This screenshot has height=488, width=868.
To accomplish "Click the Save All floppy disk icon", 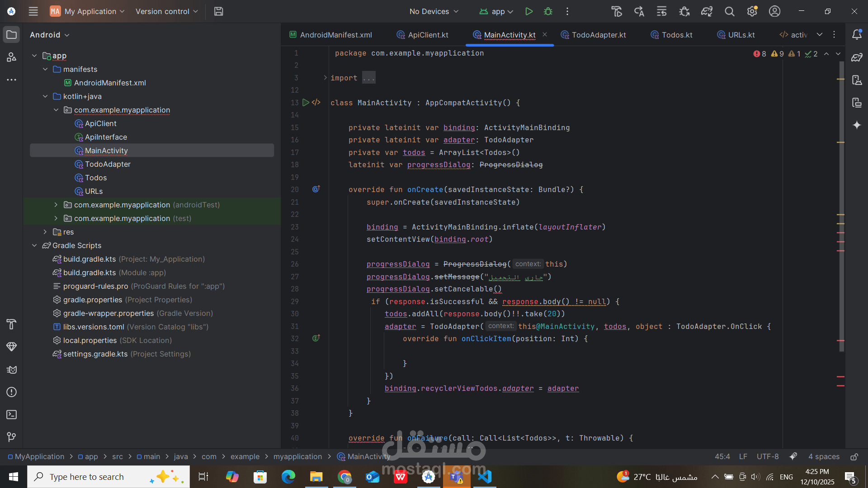I will click(x=219, y=11).
